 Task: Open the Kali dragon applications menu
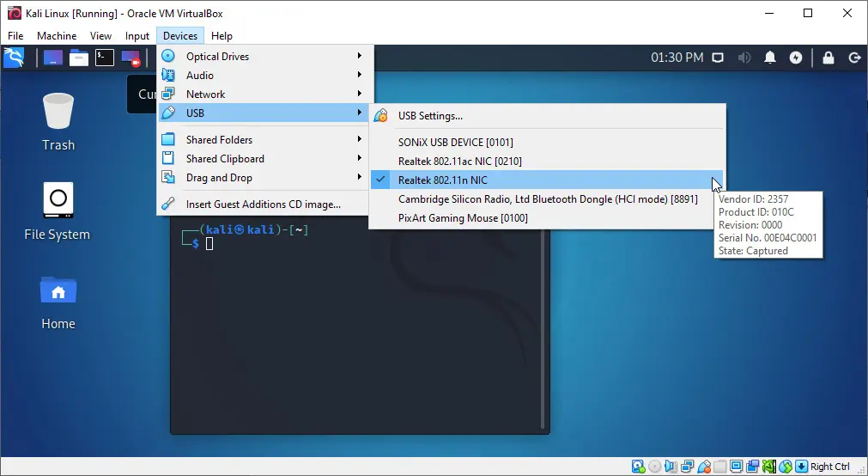click(14, 58)
